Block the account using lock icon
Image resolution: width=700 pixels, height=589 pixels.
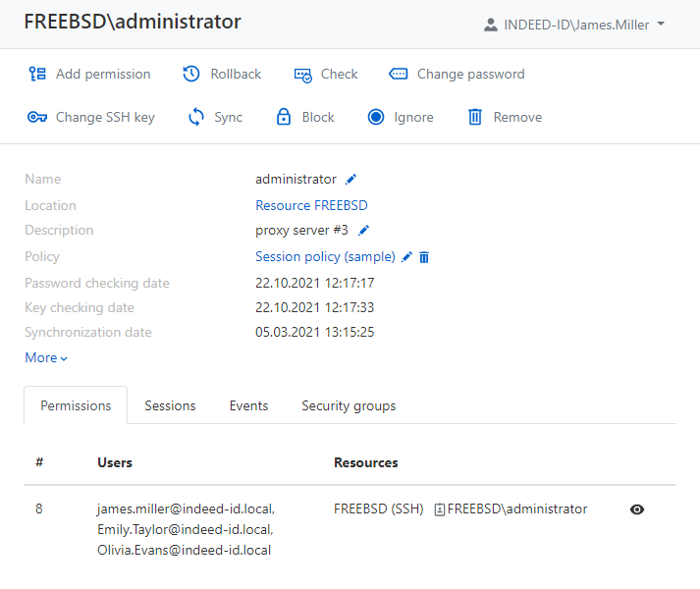point(284,117)
